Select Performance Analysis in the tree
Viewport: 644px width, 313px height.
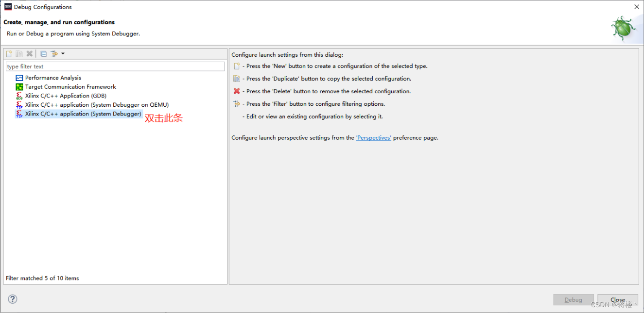(x=53, y=78)
